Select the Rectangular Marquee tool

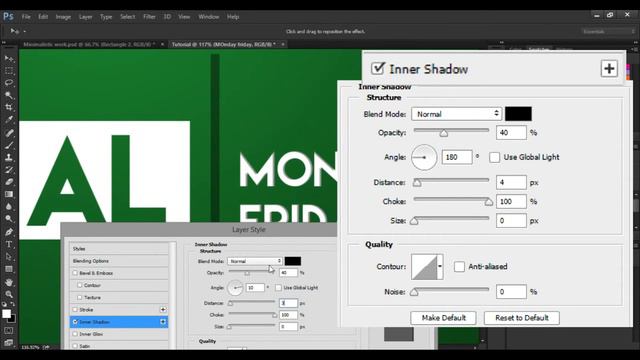9,71
